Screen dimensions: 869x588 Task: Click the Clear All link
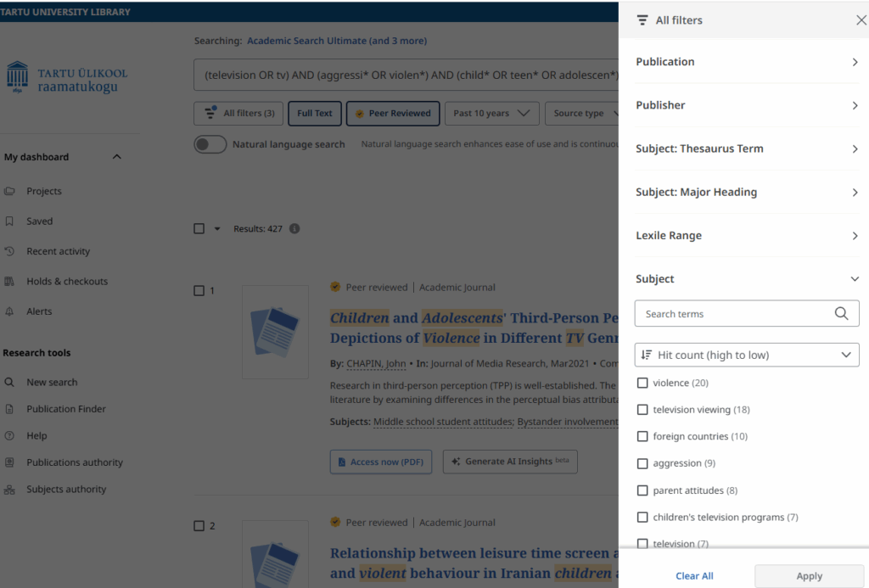coord(694,576)
